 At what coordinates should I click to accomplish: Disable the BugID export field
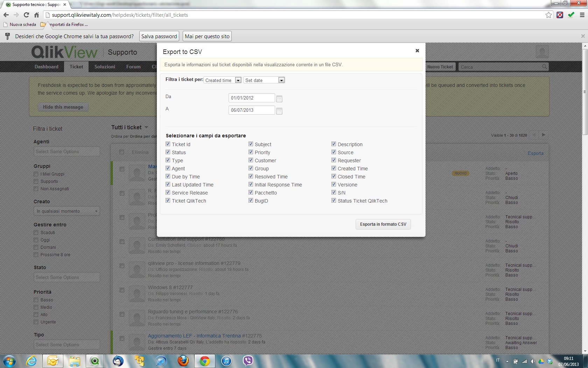pos(251,200)
